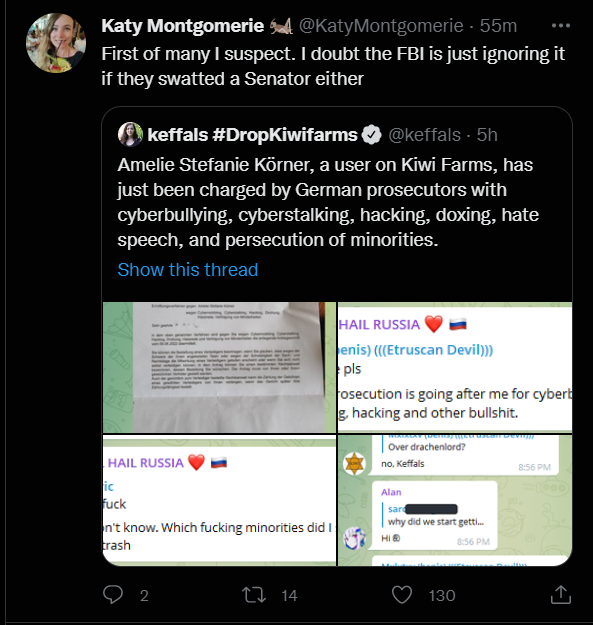593x625 pixels.
Task: Open the 'Which fucking minorities' chat image
Action: tap(220, 500)
